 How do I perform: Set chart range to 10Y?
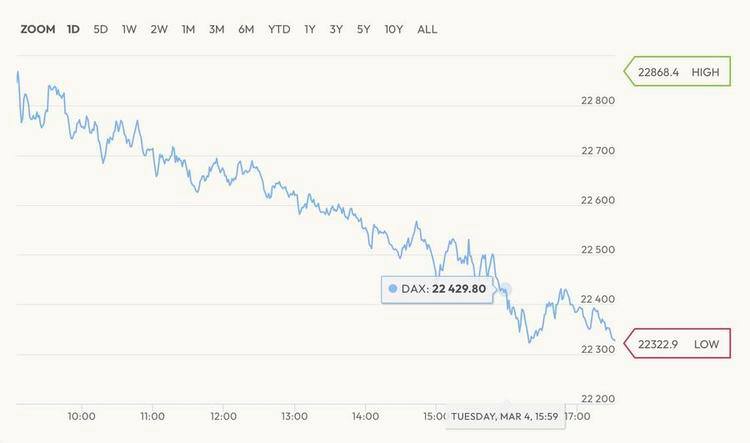click(x=394, y=29)
